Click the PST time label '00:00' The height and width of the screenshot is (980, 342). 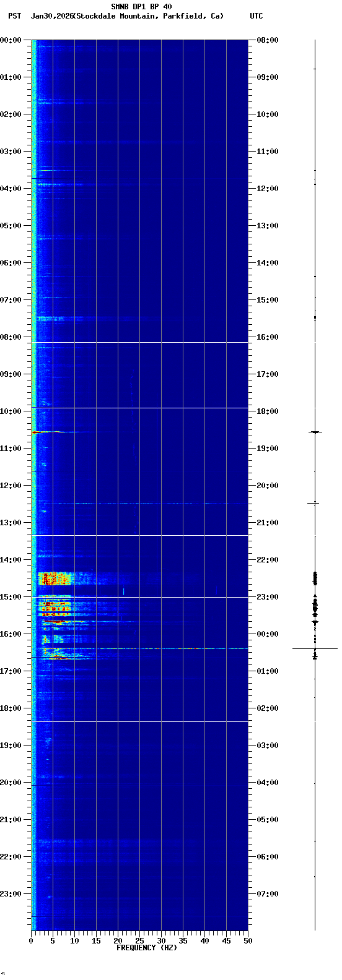click(x=11, y=40)
